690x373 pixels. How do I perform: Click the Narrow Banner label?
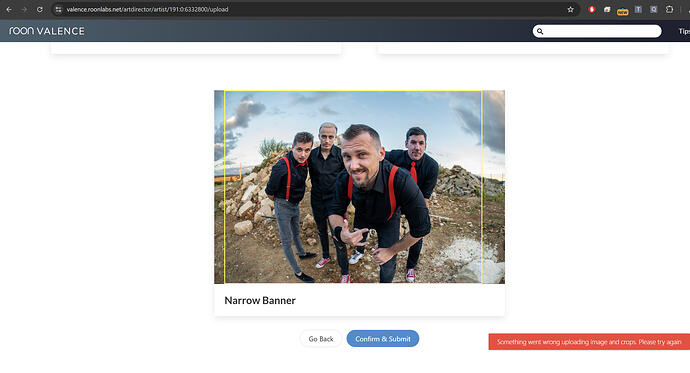point(260,300)
